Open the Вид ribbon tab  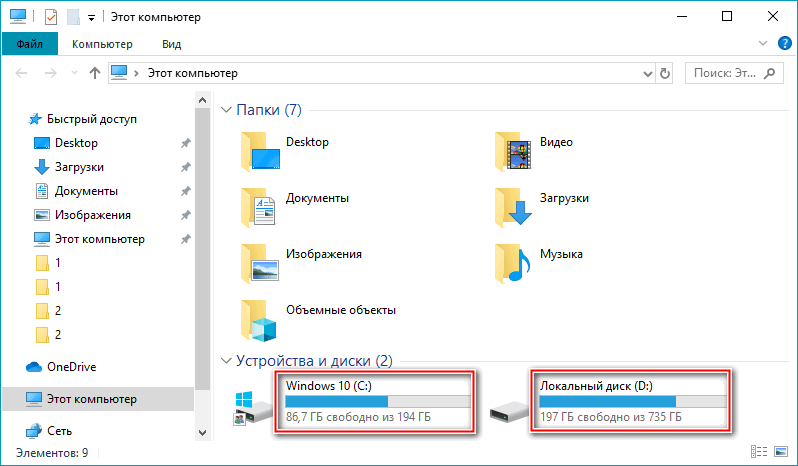click(x=172, y=44)
